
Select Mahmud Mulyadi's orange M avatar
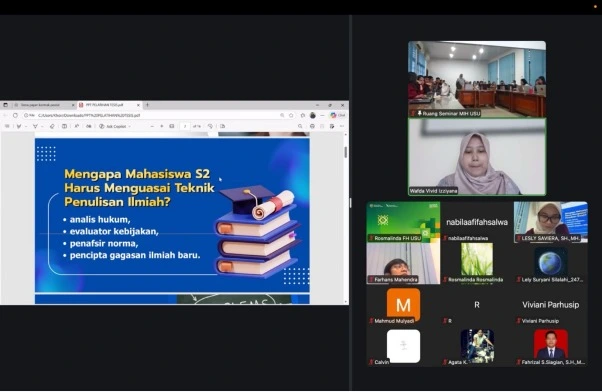(x=403, y=304)
